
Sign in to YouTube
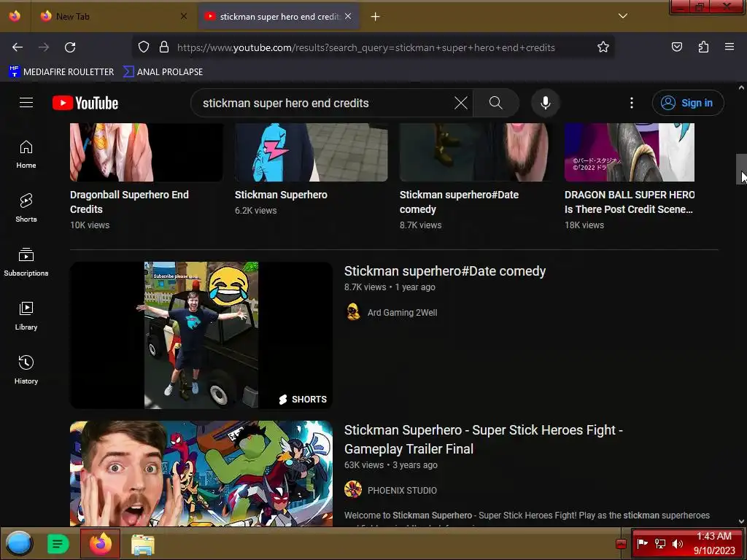coord(688,103)
